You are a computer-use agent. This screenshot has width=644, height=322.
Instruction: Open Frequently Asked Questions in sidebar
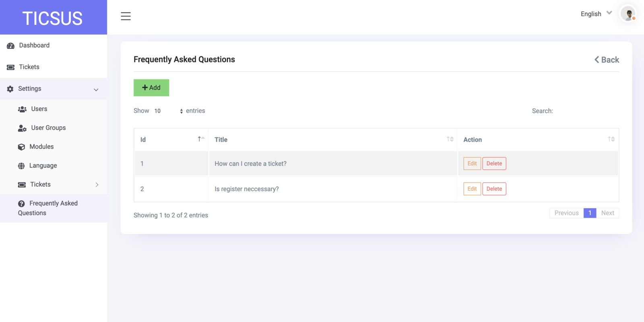[54, 208]
